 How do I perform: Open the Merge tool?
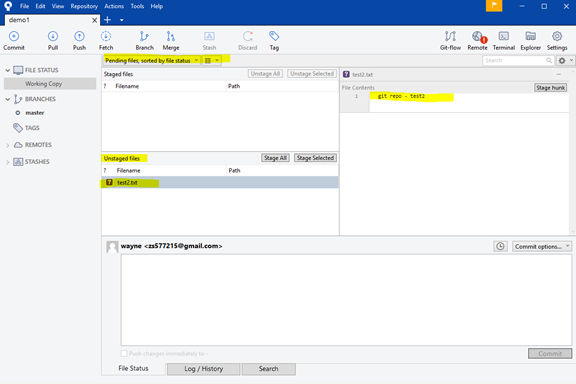click(x=171, y=40)
